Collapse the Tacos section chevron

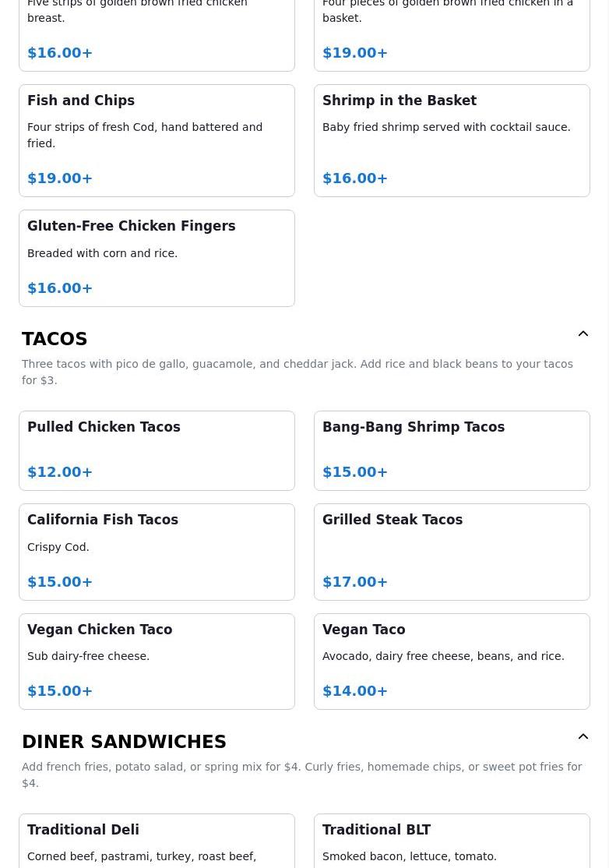click(583, 334)
